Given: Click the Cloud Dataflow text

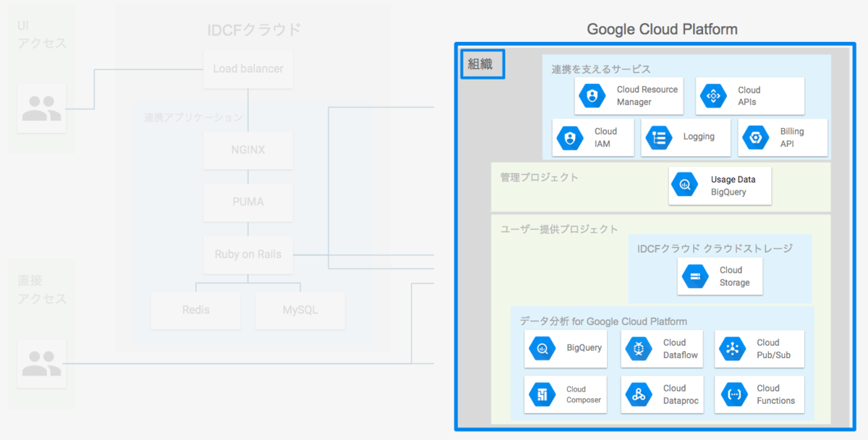Looking at the screenshot, I should [680, 349].
